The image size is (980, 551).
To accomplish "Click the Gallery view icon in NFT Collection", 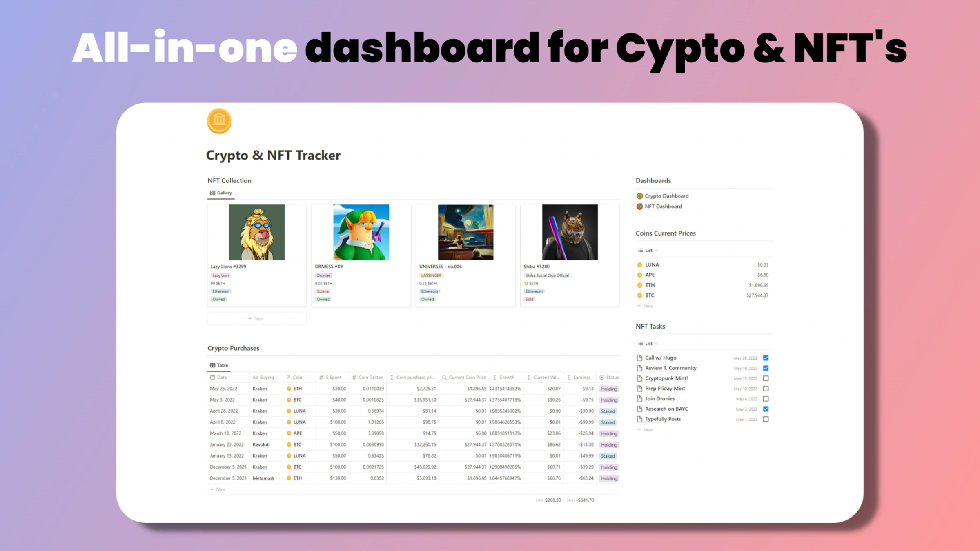I will point(213,192).
